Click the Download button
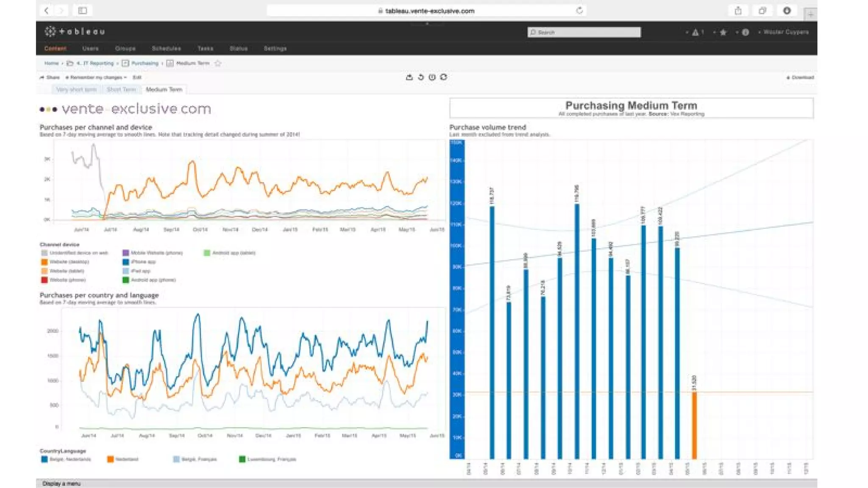This screenshot has height=488, width=868. 800,78
